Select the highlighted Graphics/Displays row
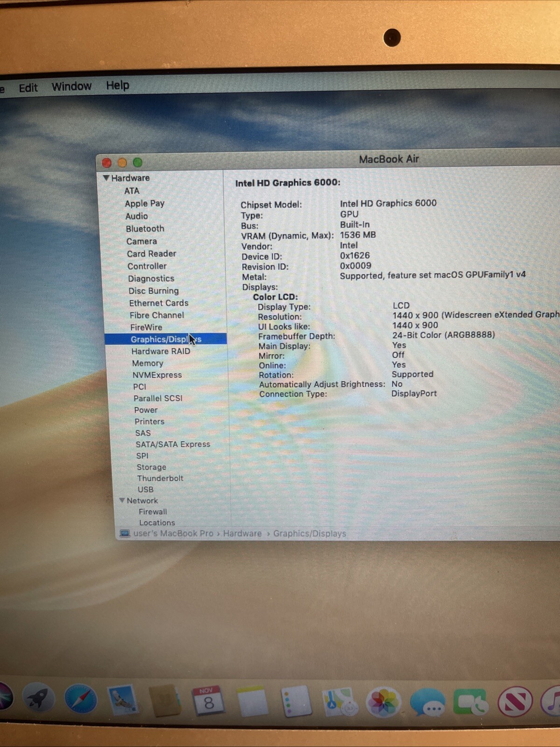Image resolution: width=560 pixels, height=747 pixels. pos(166,339)
